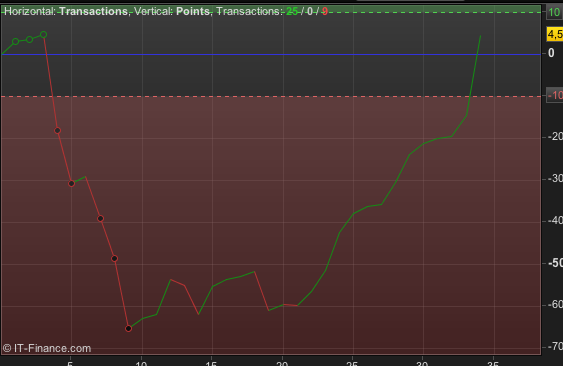Click the red losing transactions count 9
Image resolution: width=563 pixels, height=366 pixels.
click(x=325, y=11)
